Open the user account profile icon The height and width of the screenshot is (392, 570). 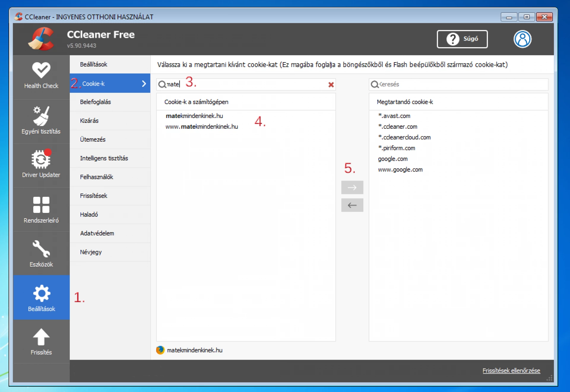pos(522,39)
